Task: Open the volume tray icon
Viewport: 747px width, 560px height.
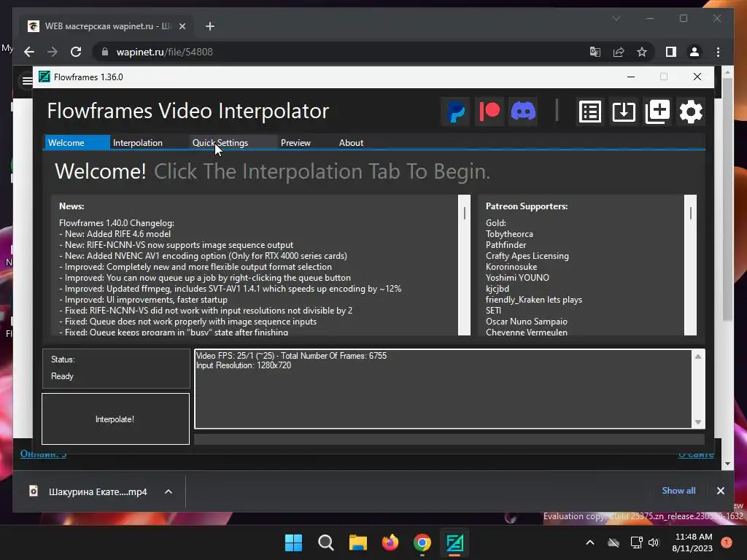Action: [x=654, y=542]
